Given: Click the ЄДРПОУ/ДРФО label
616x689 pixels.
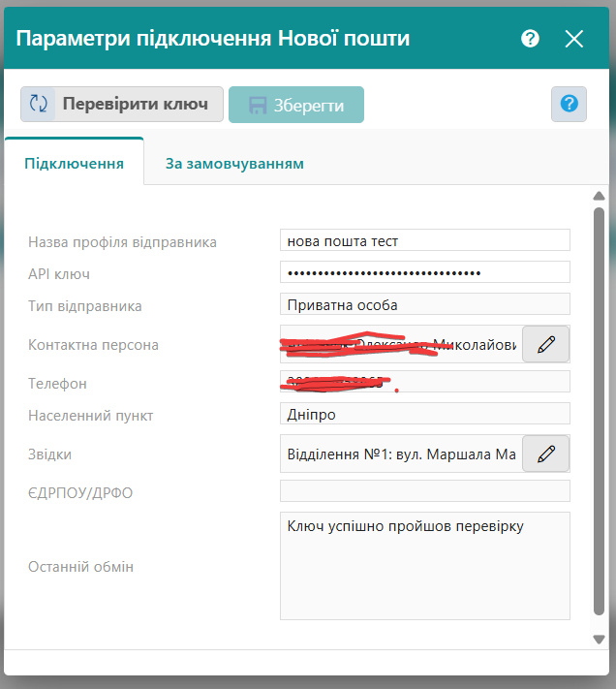Looking at the screenshot, I should (x=80, y=493).
